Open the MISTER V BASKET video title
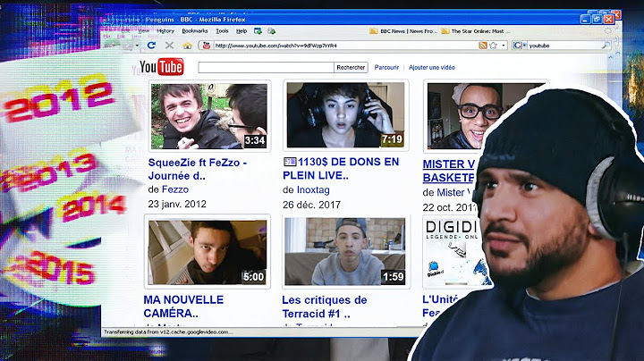This screenshot has height=361, width=644. coord(449,171)
